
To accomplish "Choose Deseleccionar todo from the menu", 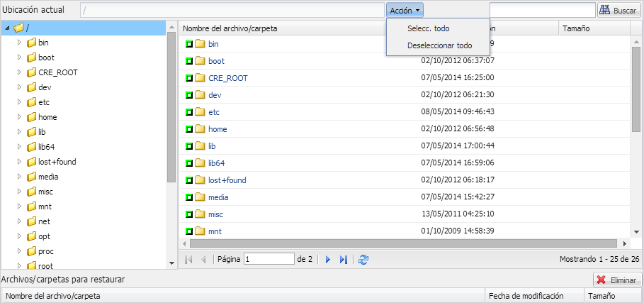I will pyautogui.click(x=439, y=45).
